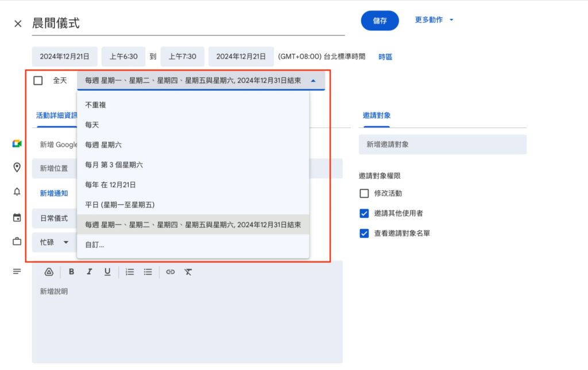Collapse the recurrence dropdown
Viewport: 588px width, 370px height.
313,81
